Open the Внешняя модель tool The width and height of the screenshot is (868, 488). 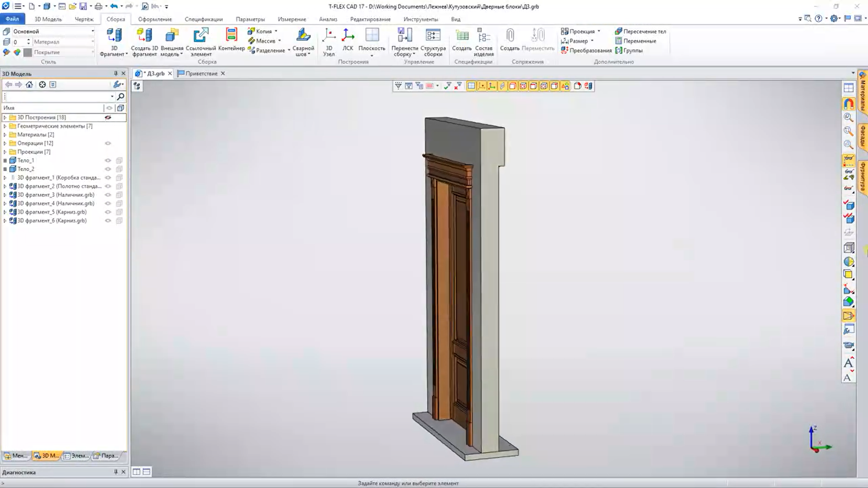pyautogui.click(x=172, y=42)
